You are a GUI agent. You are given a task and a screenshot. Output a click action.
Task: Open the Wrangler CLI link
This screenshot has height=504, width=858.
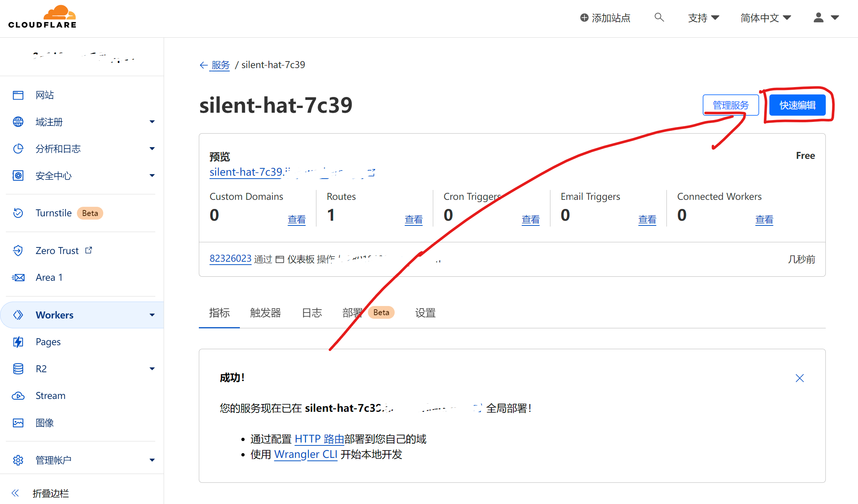coord(306,454)
